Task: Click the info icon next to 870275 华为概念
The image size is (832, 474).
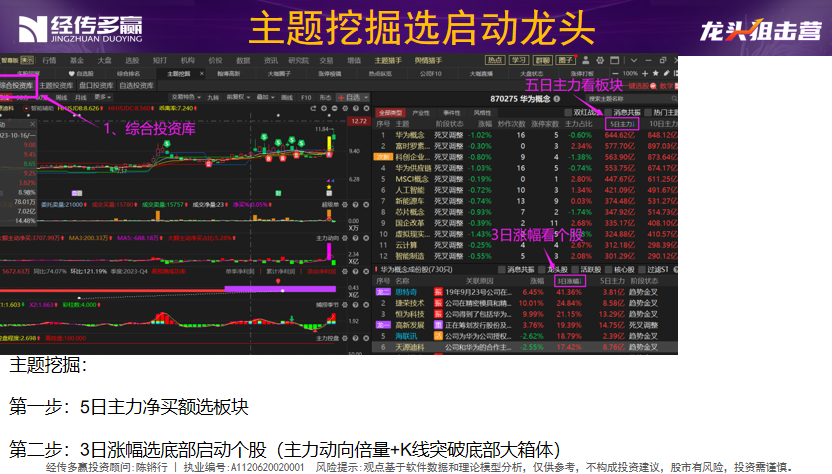Action: point(557,99)
